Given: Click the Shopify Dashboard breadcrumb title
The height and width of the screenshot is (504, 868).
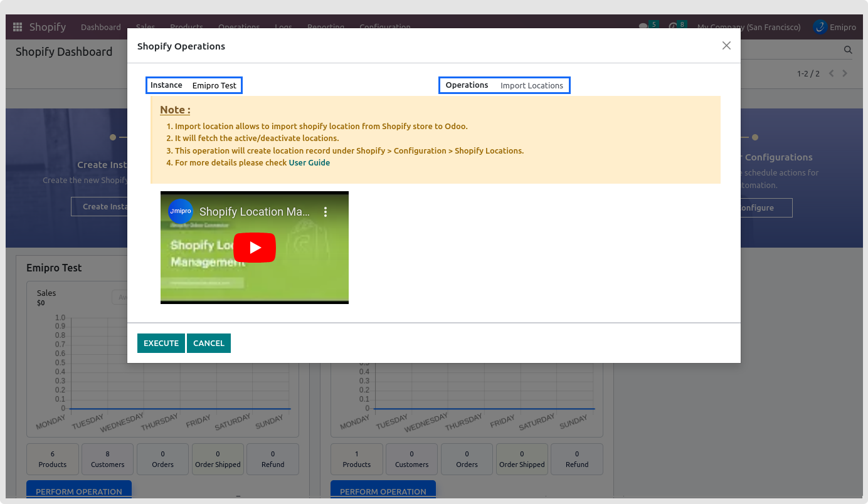Looking at the screenshot, I should 64,52.
